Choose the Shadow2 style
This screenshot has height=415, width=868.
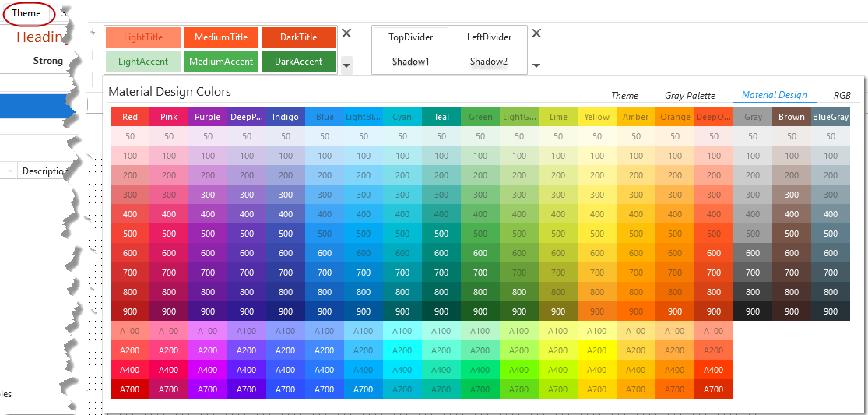[x=489, y=62]
